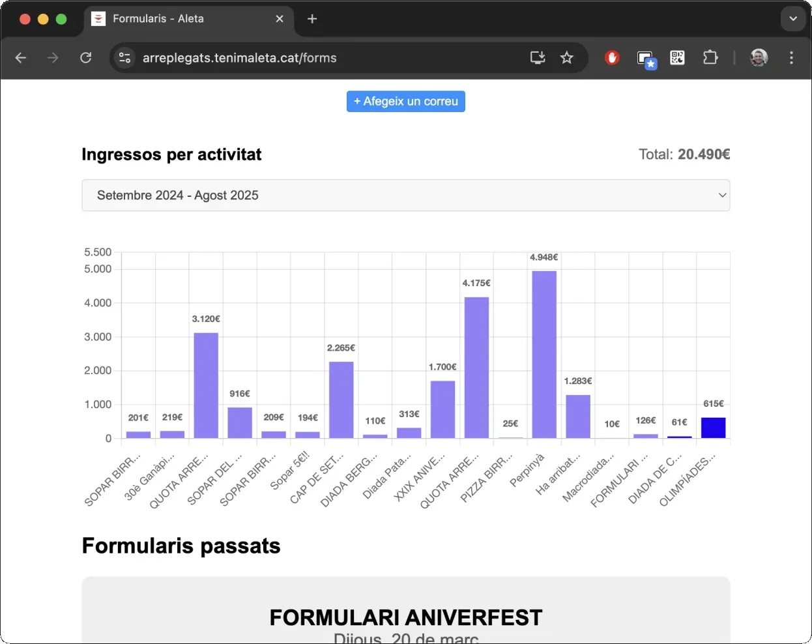Click the address bar URL
Screen dimensions: 812x644
click(x=240, y=58)
